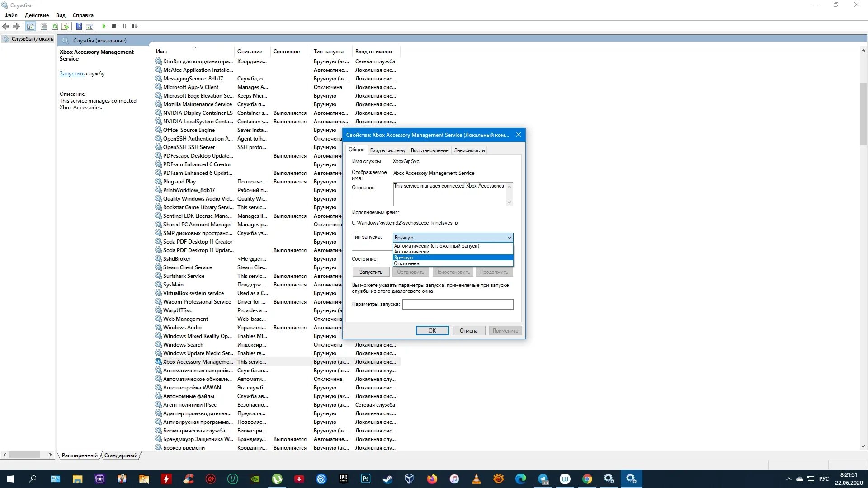This screenshot has width=868, height=488.
Task: Click the Stop service toolbar icon
Action: point(114,26)
